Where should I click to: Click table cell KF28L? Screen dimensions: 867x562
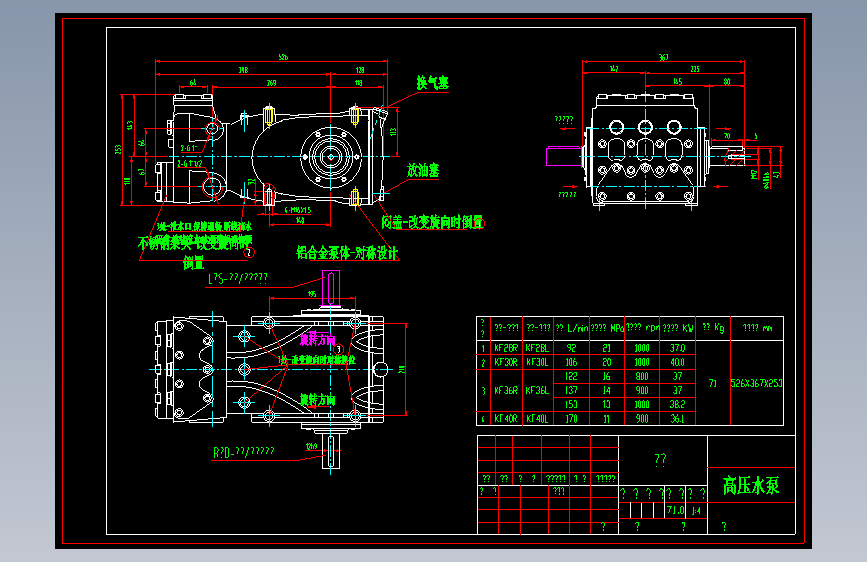point(537,348)
